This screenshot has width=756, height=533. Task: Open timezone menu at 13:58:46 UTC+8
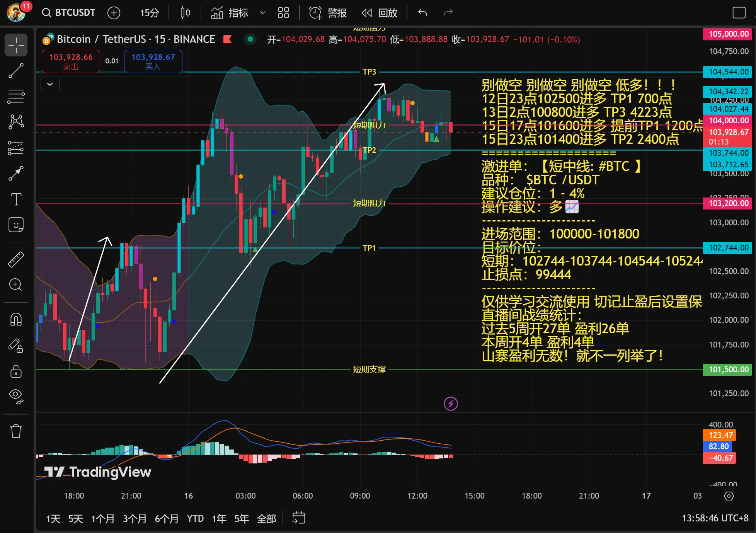715,518
